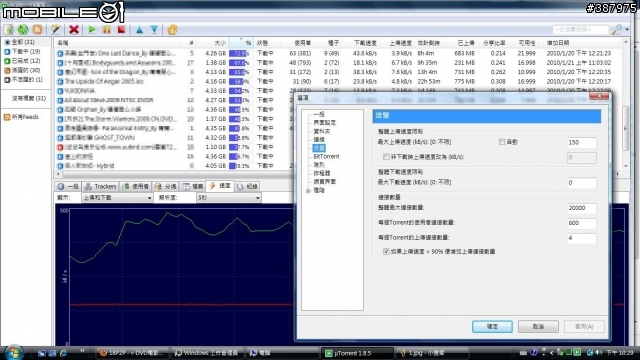Click the global max connections field showing 20000
Screen dimensions: 640x360
click(x=581, y=208)
